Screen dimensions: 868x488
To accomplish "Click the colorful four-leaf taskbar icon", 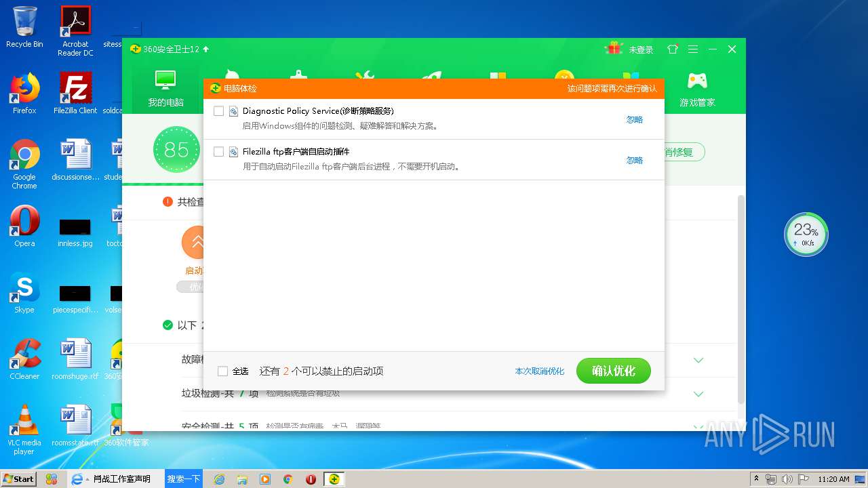I will click(x=52, y=479).
